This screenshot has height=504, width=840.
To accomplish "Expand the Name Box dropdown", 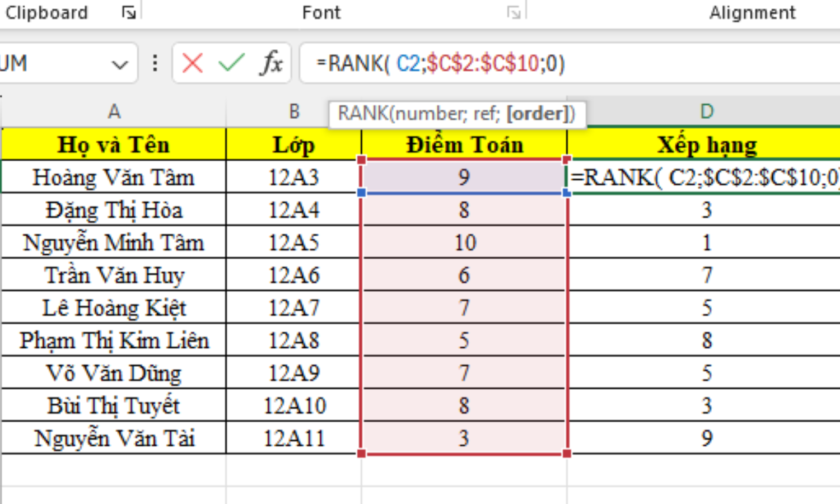I will point(119,64).
